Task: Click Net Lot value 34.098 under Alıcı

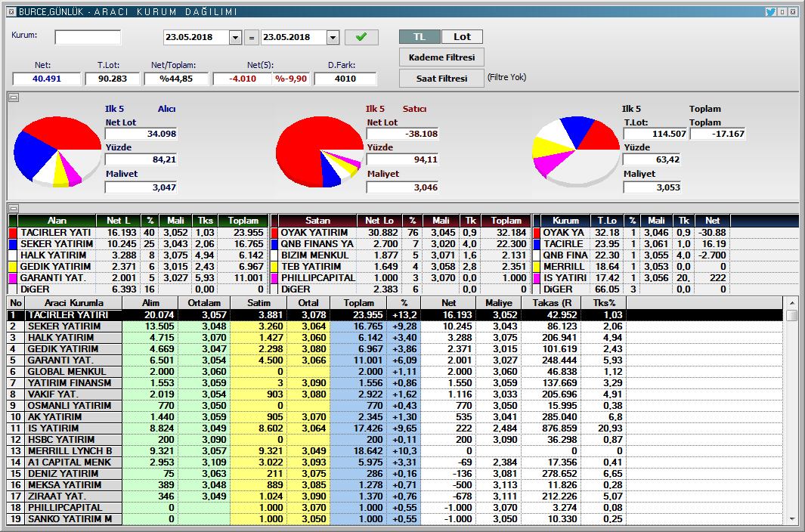Action: pos(141,134)
